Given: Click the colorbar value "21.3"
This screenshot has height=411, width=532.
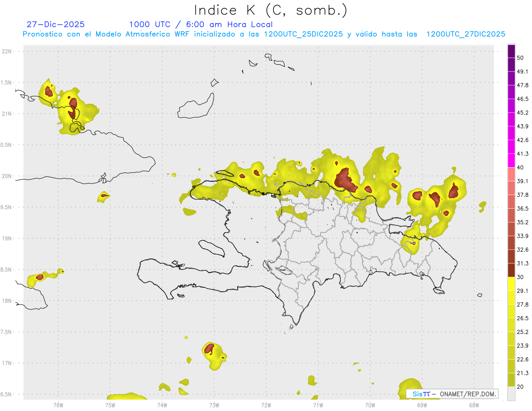Looking at the screenshot, I should (522, 373).
